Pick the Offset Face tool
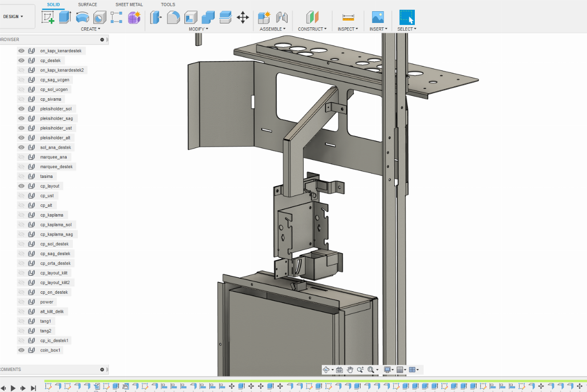Viewport: 587px width, 392px height. [x=225, y=18]
